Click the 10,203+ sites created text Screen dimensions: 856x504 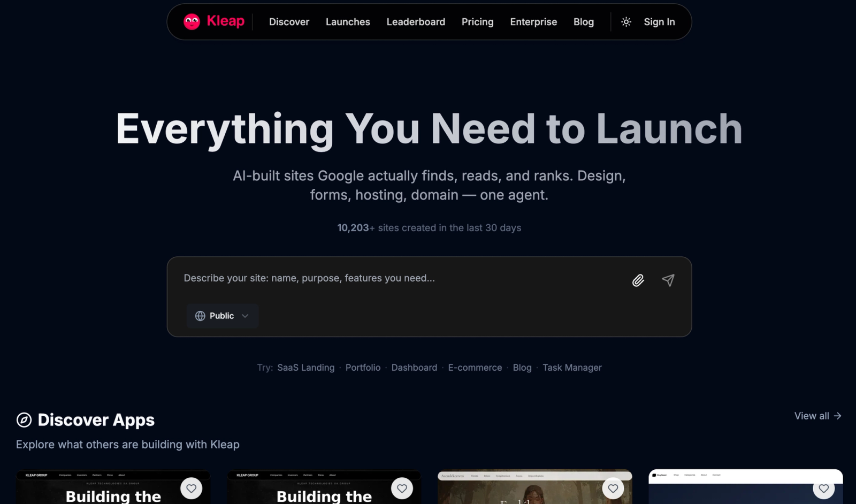tap(429, 228)
